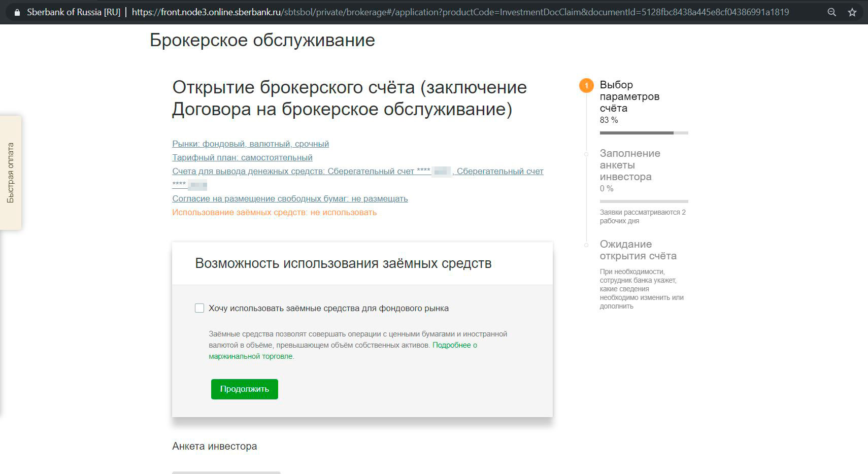868x474 pixels.
Task: Open the Быстрая оплата side tab
Action: click(x=10, y=173)
